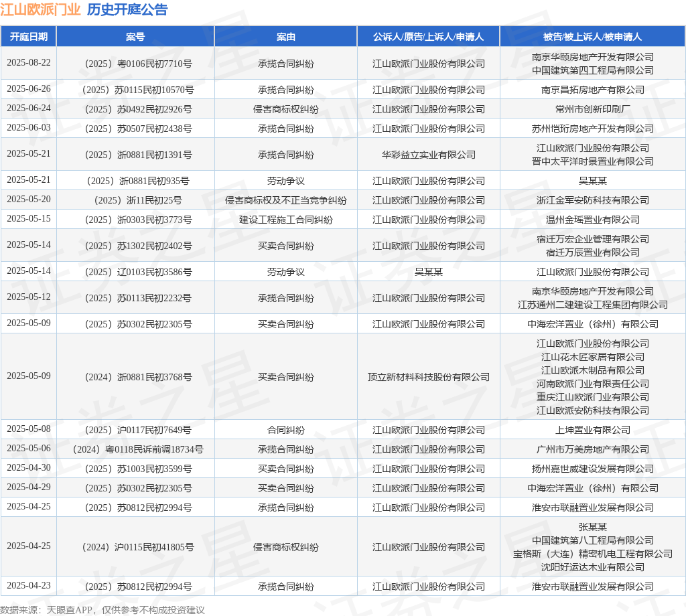Screen dimensions: 686x616
Task: Select the date 2025-04-30
Action: (x=29, y=467)
